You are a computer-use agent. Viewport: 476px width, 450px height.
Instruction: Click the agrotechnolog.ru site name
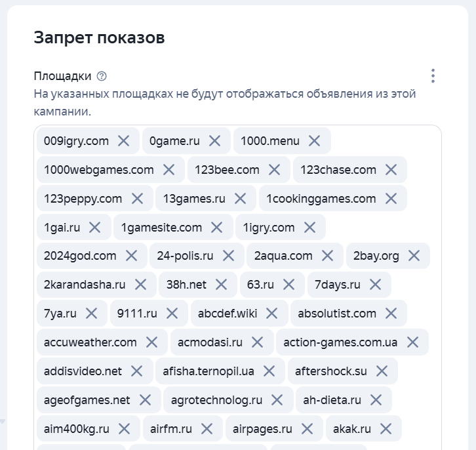216,400
